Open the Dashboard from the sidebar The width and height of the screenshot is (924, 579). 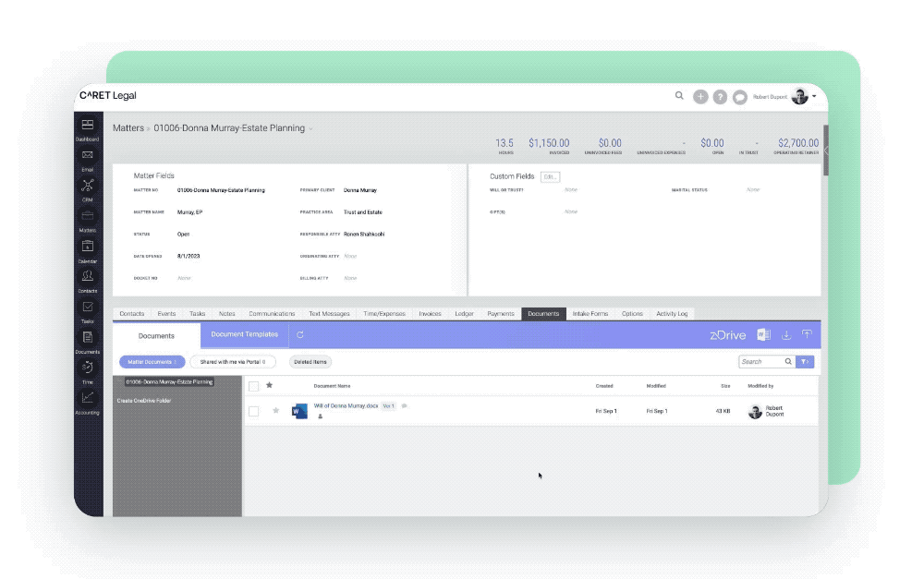(88, 126)
